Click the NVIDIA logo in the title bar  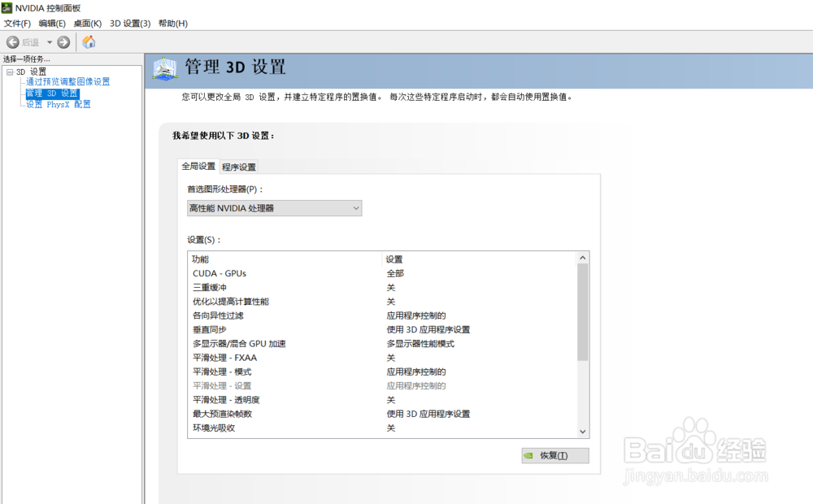click(x=7, y=7)
